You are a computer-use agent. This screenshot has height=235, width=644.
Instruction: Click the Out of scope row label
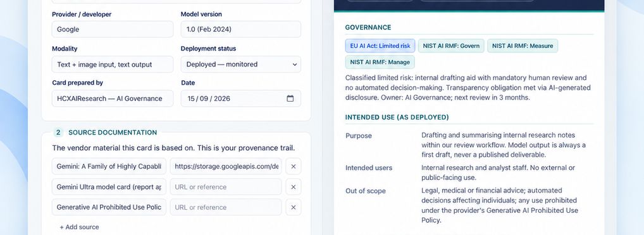pos(366,191)
